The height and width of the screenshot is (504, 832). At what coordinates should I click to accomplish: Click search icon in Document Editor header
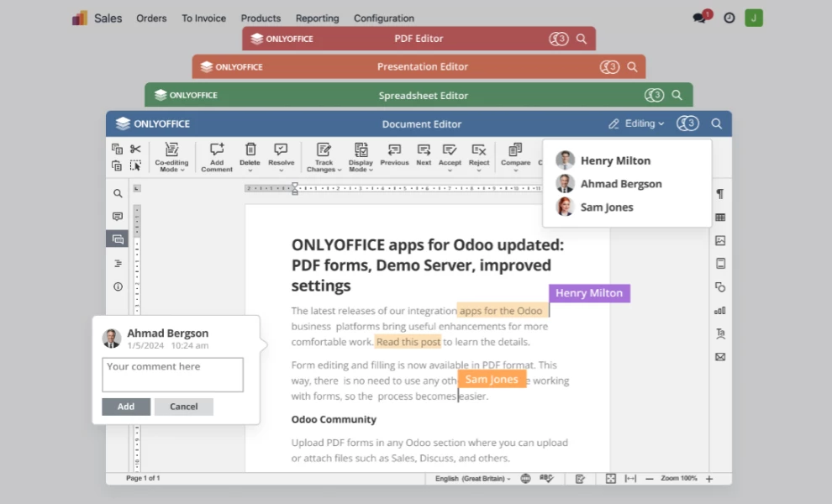tap(716, 123)
